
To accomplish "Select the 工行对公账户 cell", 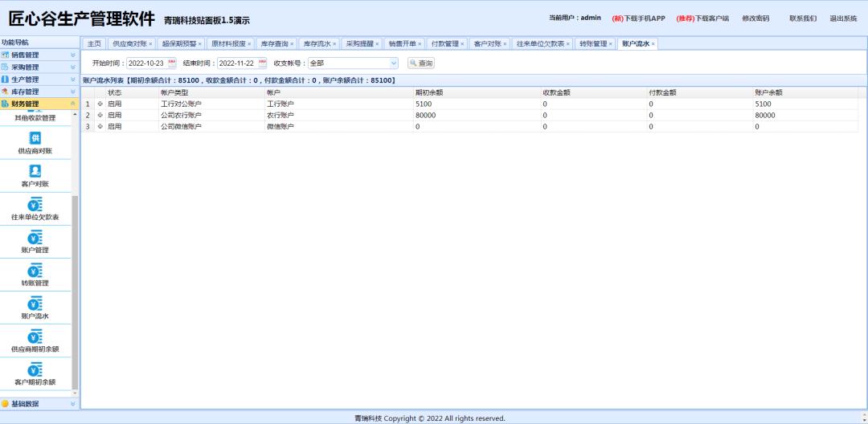I will [x=211, y=104].
